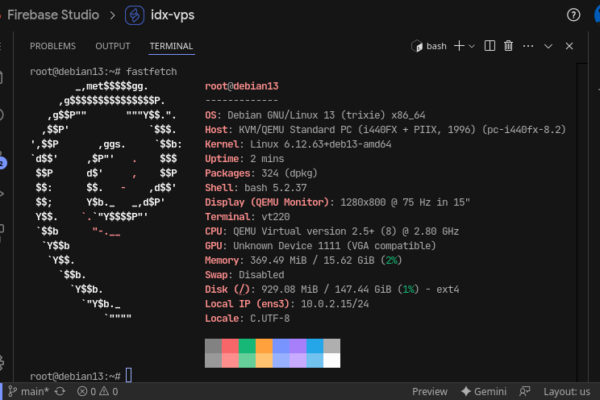Click the red color block in palette

pyautogui.click(x=230, y=346)
